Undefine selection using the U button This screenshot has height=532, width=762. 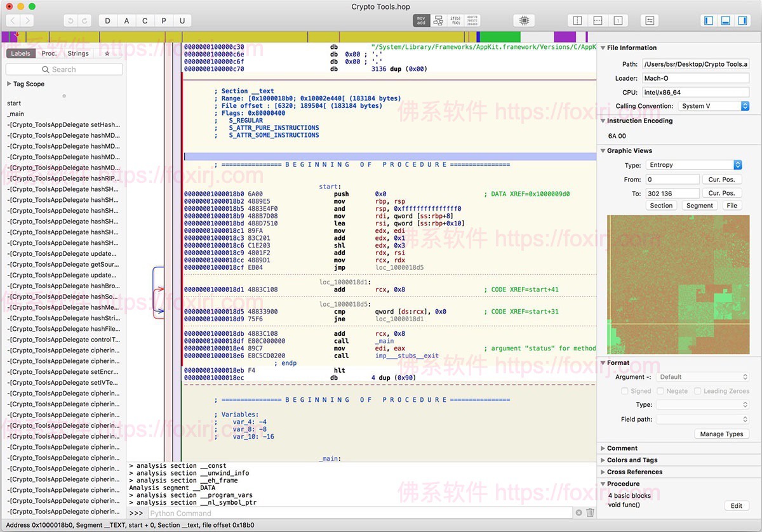click(x=182, y=20)
